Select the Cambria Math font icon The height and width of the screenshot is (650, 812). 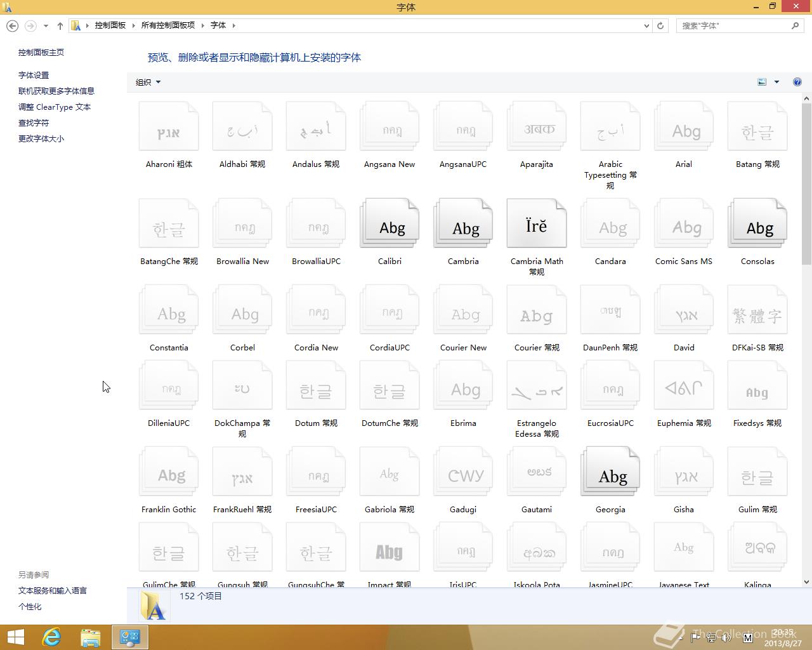537,223
